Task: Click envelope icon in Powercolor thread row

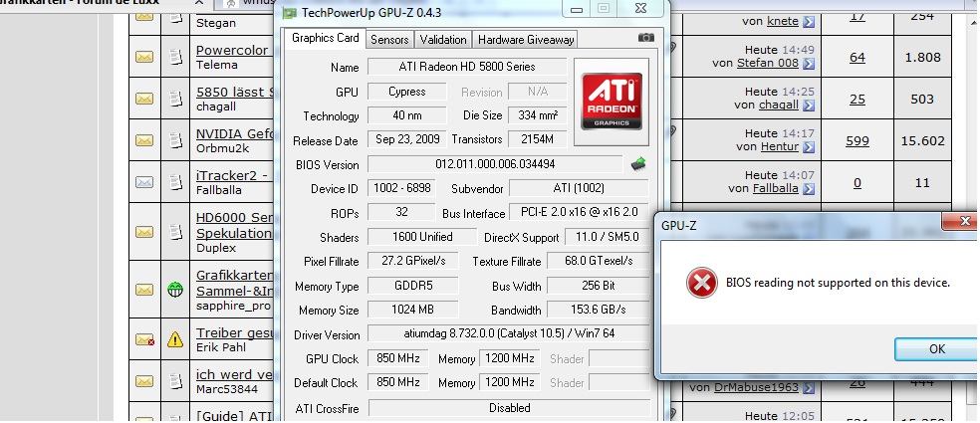Action: [144, 57]
